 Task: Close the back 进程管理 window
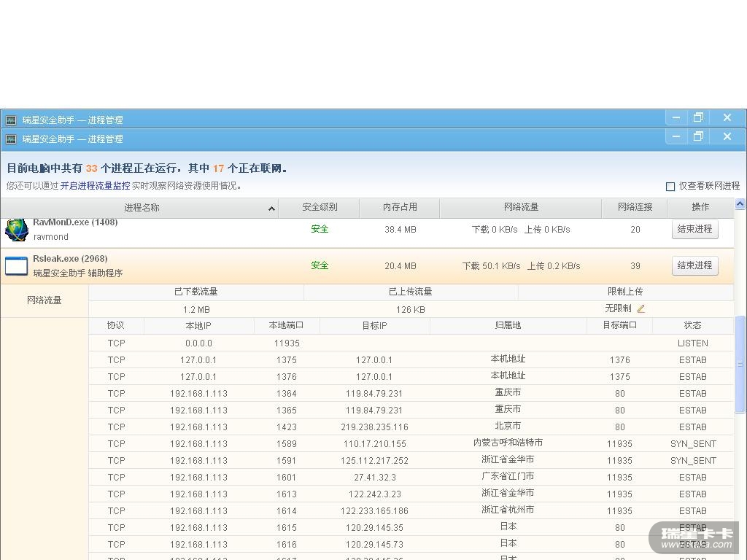pos(727,117)
